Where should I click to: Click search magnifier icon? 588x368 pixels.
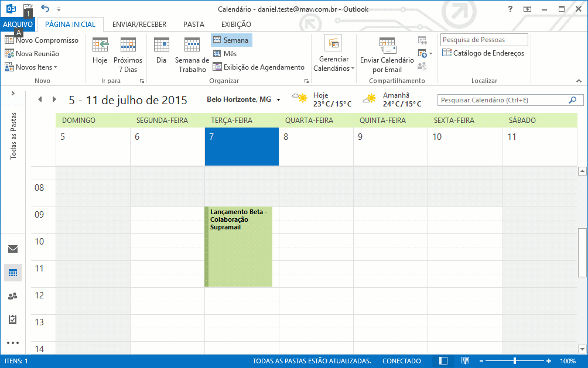(573, 100)
